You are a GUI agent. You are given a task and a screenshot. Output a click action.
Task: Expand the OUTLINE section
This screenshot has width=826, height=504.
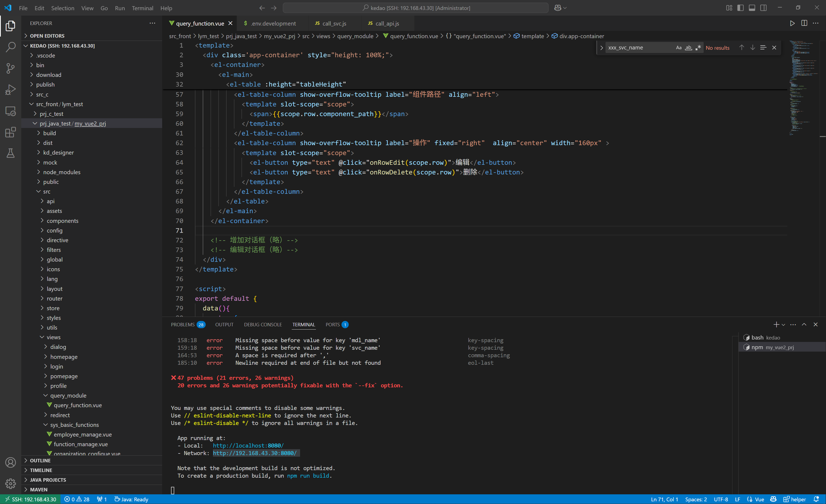click(x=40, y=460)
